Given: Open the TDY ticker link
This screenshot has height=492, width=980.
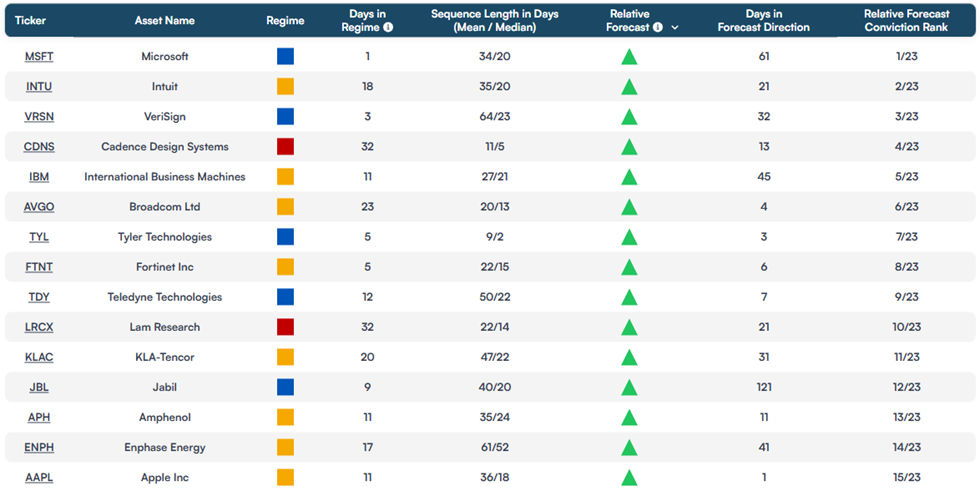Looking at the screenshot, I should 39,297.
